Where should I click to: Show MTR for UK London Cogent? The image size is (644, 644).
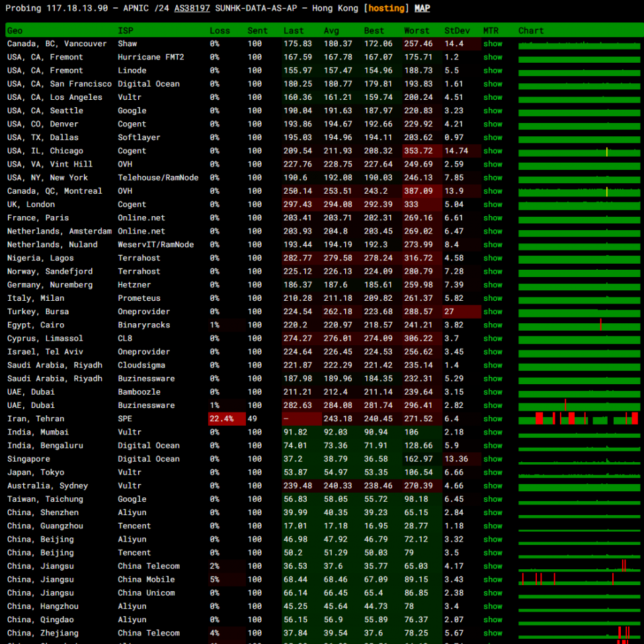493,204
